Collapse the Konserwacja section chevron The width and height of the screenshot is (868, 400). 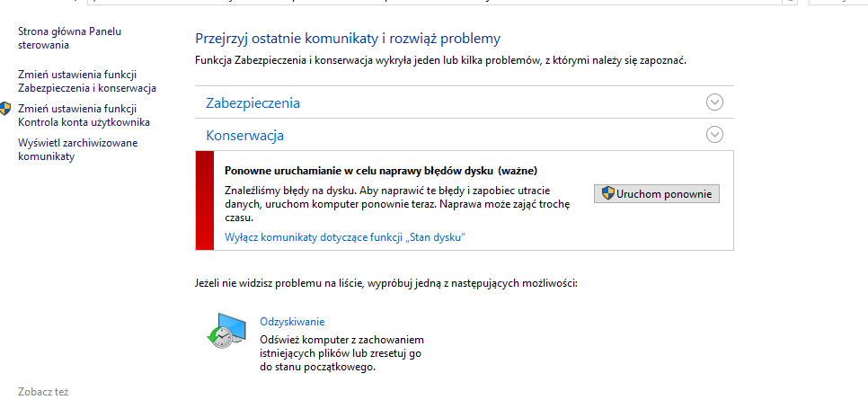[714, 135]
